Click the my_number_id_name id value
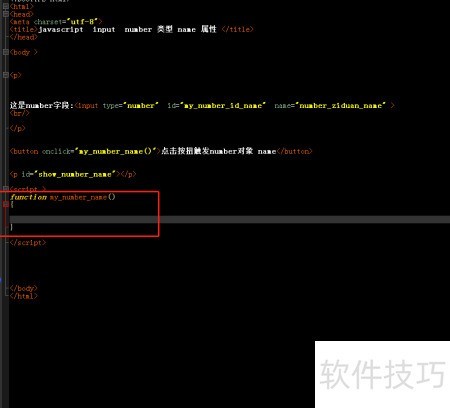Image resolution: width=450 pixels, height=408 pixels. click(x=224, y=106)
